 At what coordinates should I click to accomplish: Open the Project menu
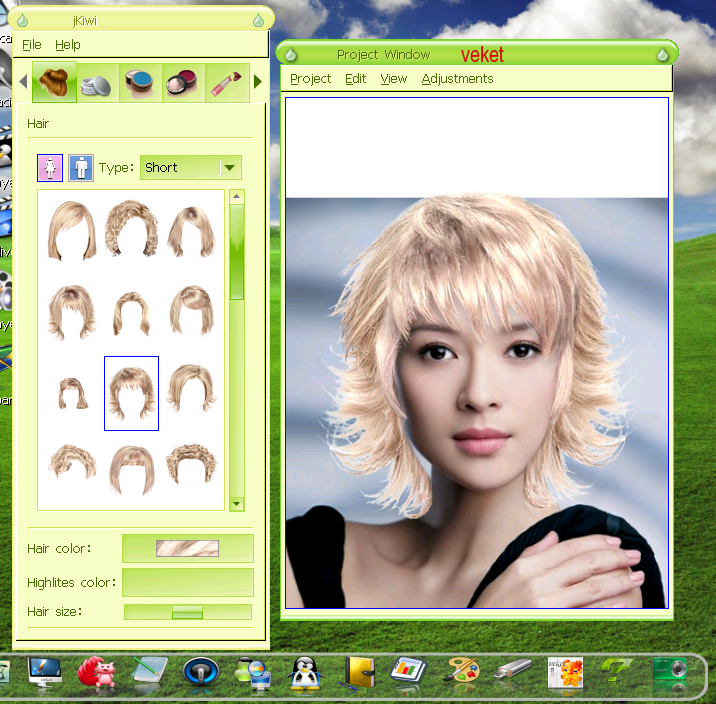311,79
